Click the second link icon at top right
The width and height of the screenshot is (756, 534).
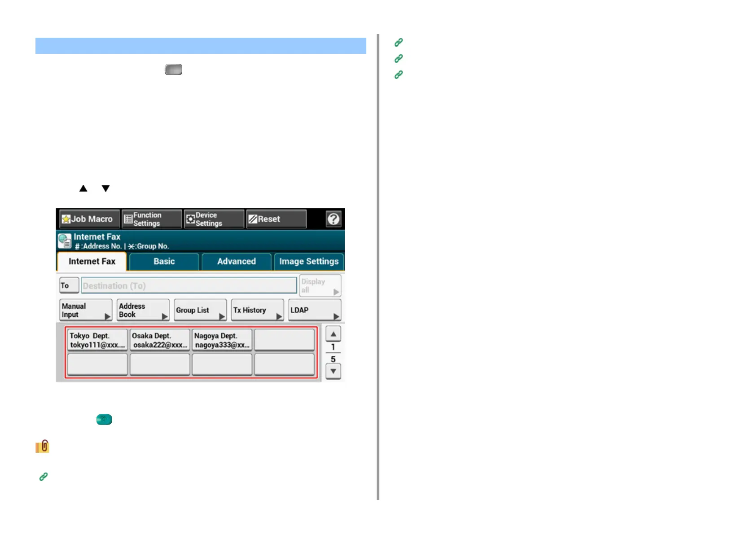click(399, 58)
